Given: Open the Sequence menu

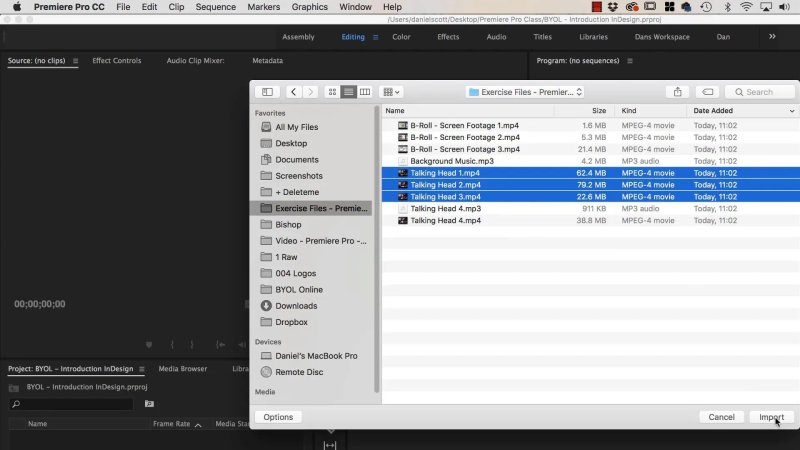Looking at the screenshot, I should (x=216, y=7).
